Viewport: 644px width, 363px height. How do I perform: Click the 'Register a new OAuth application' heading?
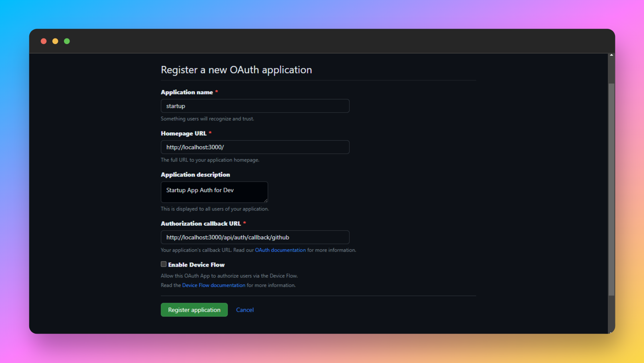click(236, 70)
